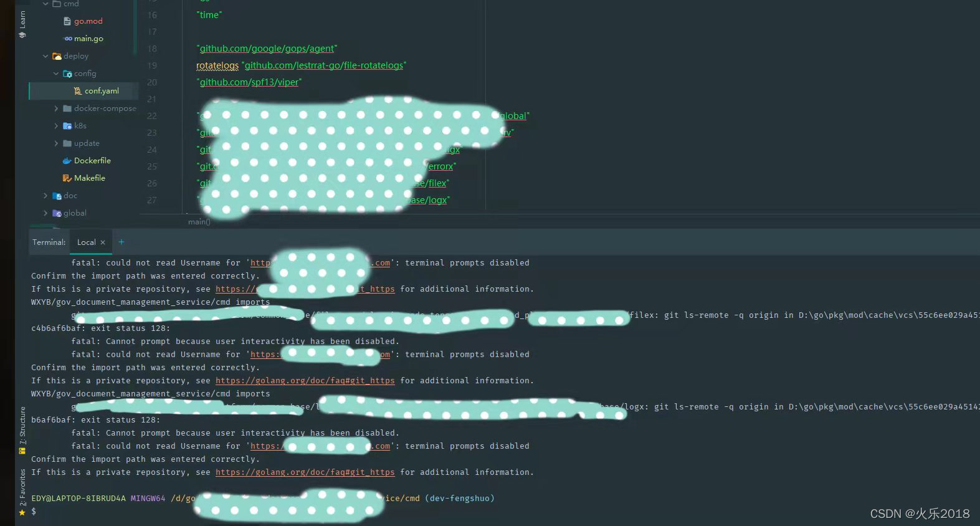Click the github.com/spf13/viper import link
Image resolution: width=980 pixels, height=526 pixels.
249,82
